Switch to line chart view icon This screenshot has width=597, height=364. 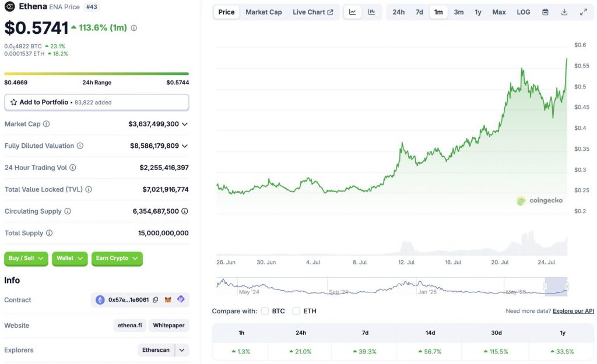(x=353, y=12)
